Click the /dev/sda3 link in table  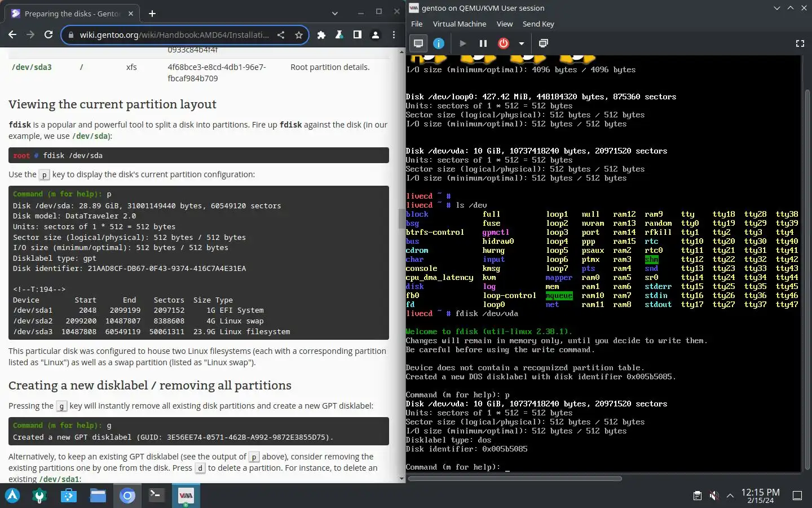[32, 67]
